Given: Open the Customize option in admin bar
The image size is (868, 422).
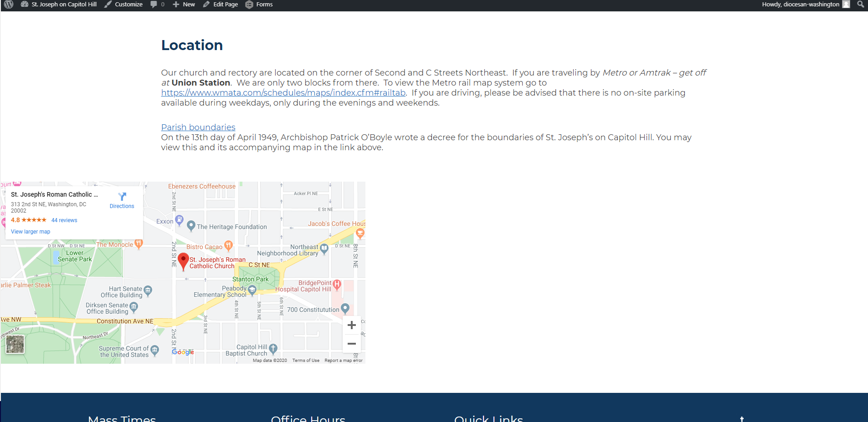Looking at the screenshot, I should coord(123,5).
